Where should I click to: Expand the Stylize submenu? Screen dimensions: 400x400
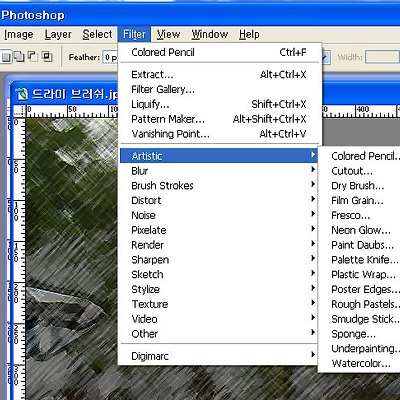[x=219, y=289]
